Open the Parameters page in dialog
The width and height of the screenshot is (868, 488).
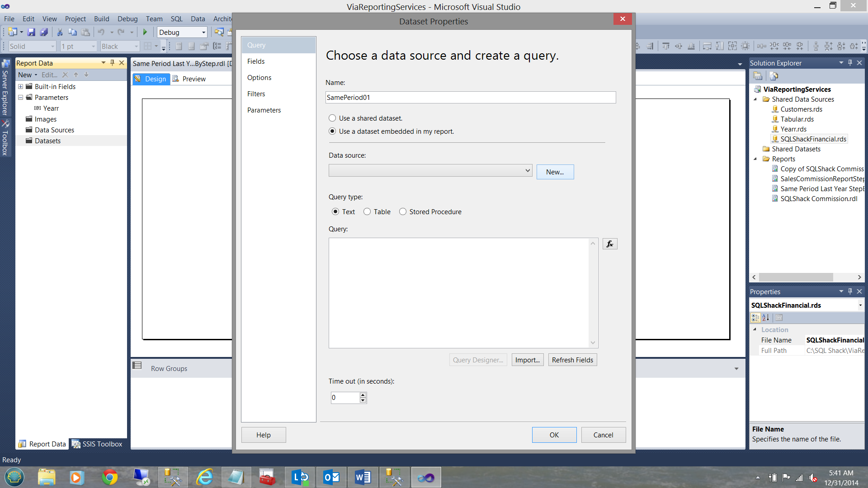tap(264, 110)
